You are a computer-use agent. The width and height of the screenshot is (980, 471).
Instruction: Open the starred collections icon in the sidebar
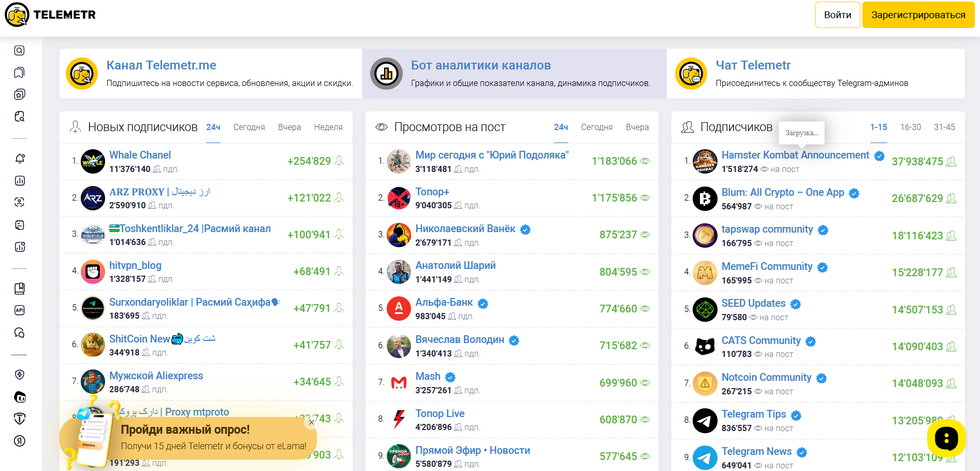click(19, 94)
